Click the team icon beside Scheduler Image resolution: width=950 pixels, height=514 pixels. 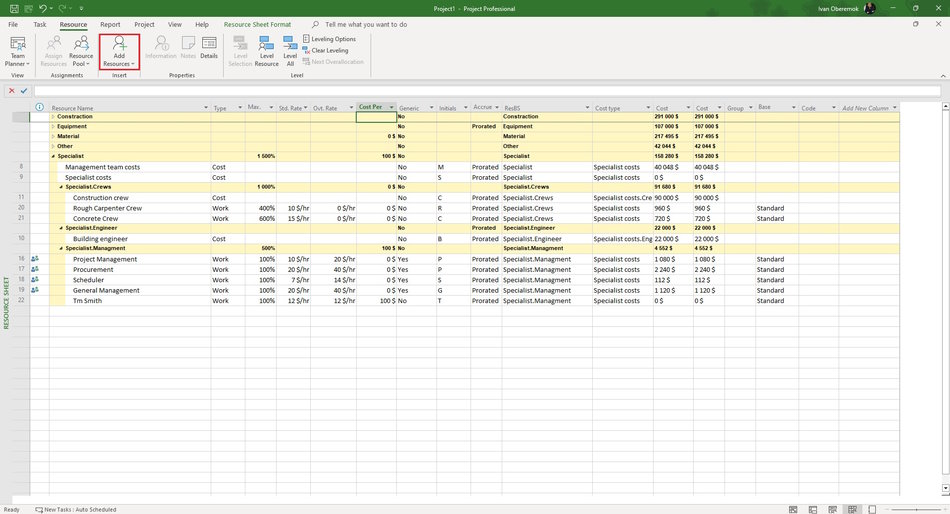[x=35, y=279]
